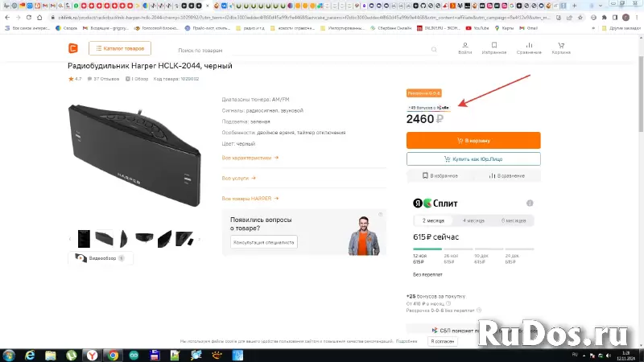Viewport: 644px width, 362px height.
Task: Click the СБП поможет banner
Action: [473, 330]
